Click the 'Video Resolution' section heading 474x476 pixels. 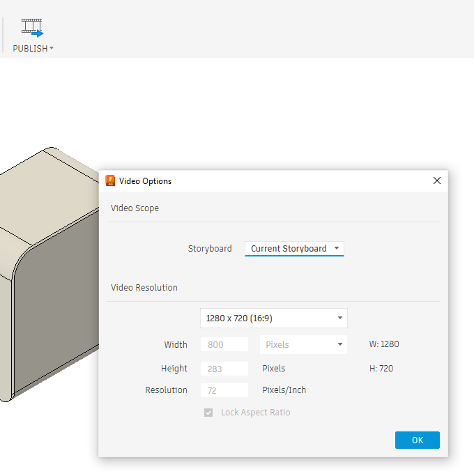pos(144,288)
